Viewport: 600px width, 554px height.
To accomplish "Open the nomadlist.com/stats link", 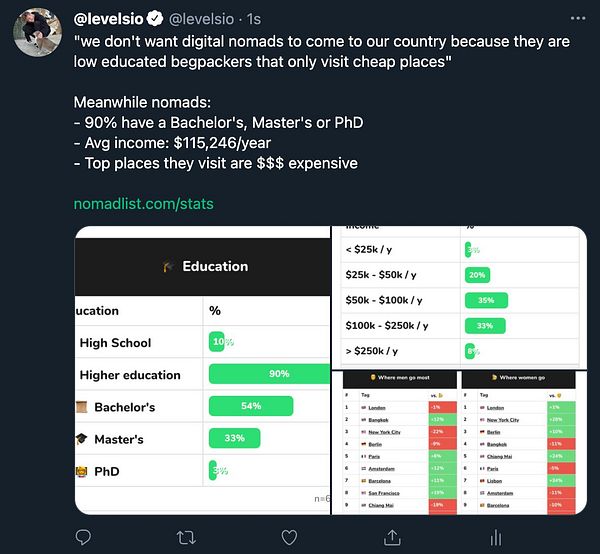I will [x=144, y=204].
